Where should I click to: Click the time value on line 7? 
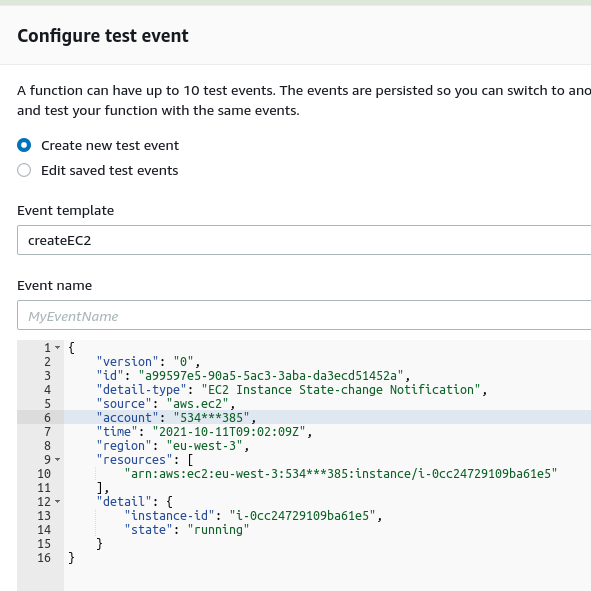click(x=229, y=432)
